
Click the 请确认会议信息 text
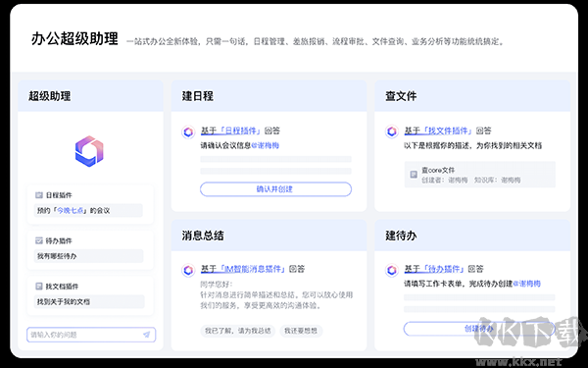(225, 145)
